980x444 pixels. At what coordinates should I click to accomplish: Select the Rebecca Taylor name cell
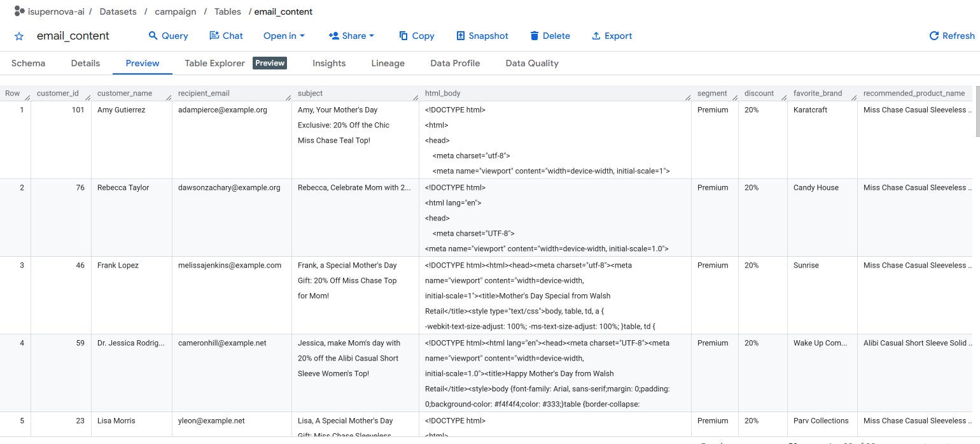[x=132, y=217]
